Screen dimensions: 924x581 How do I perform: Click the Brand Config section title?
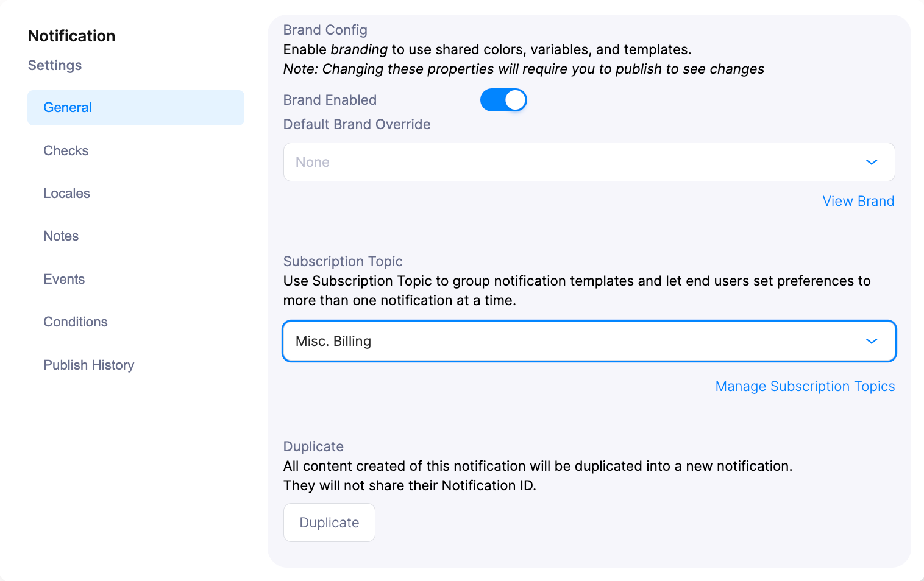click(x=325, y=29)
